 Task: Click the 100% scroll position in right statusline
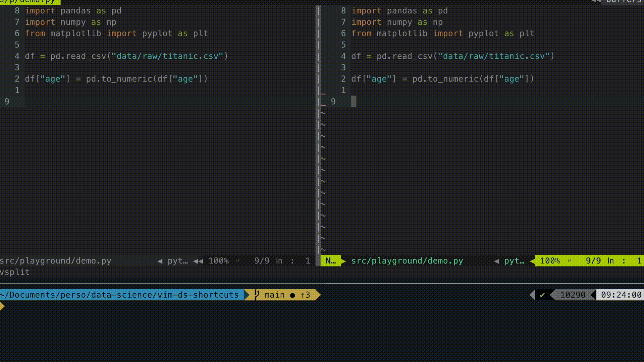[x=550, y=261]
